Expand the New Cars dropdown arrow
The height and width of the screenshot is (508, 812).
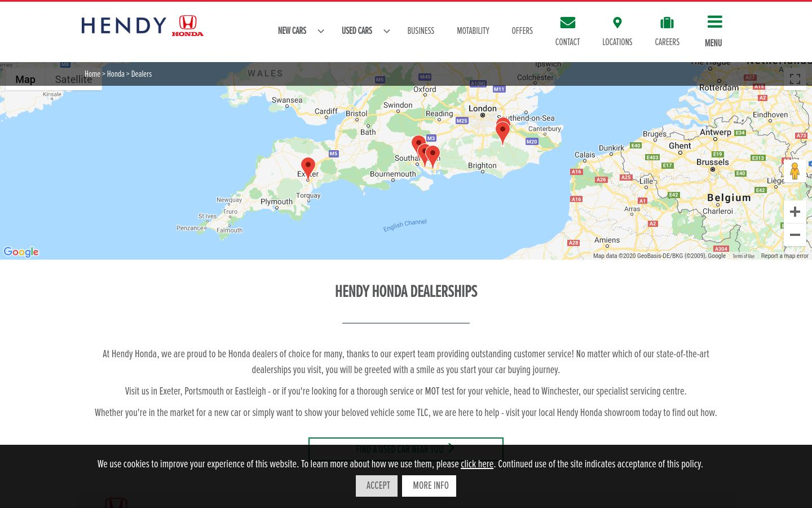pyautogui.click(x=321, y=31)
